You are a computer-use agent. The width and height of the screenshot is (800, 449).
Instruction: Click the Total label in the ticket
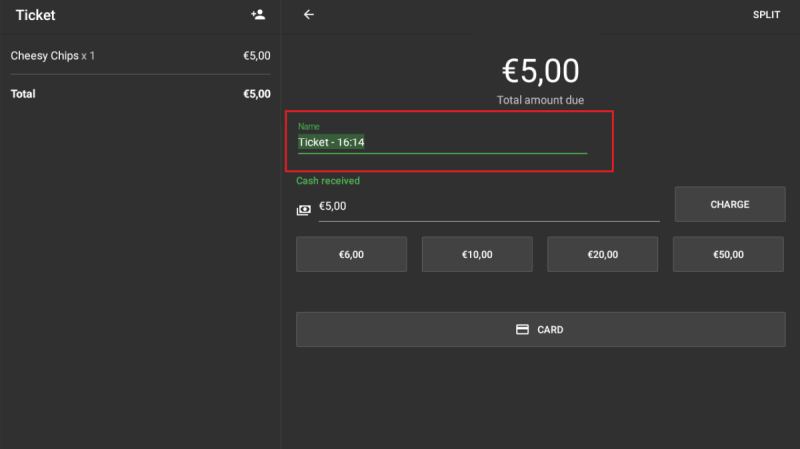coord(23,94)
